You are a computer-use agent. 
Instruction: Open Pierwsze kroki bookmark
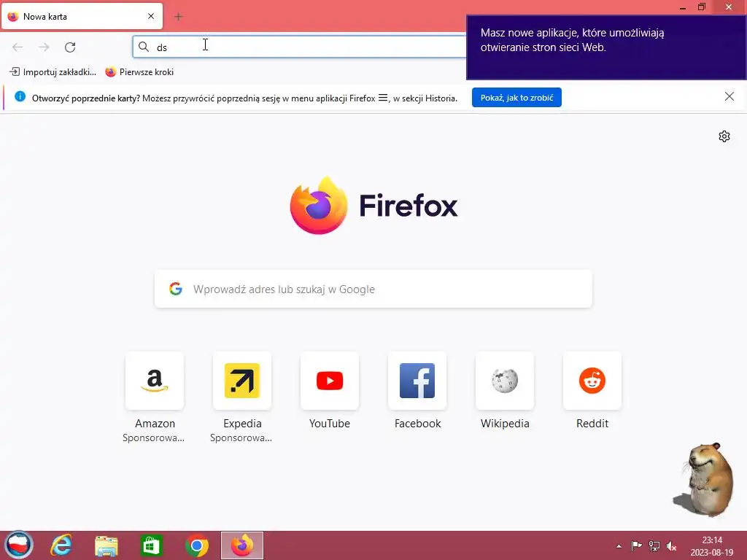[139, 72]
